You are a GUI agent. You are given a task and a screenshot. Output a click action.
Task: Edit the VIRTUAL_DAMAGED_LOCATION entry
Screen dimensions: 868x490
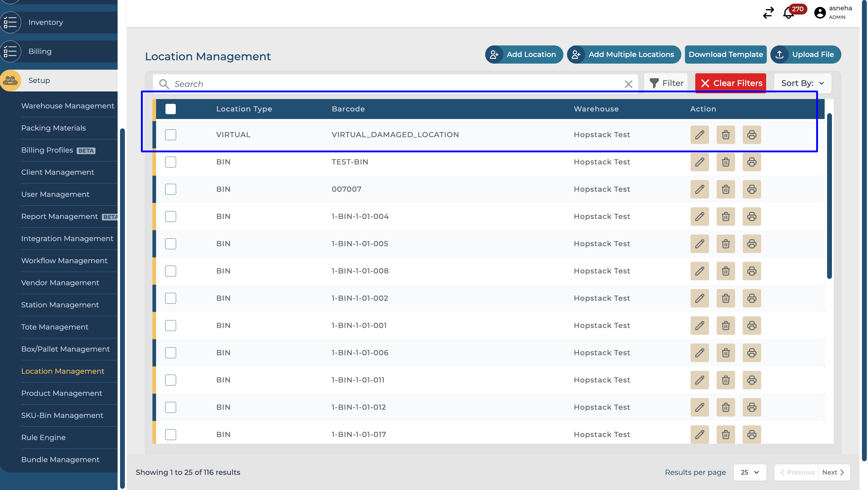click(x=699, y=135)
